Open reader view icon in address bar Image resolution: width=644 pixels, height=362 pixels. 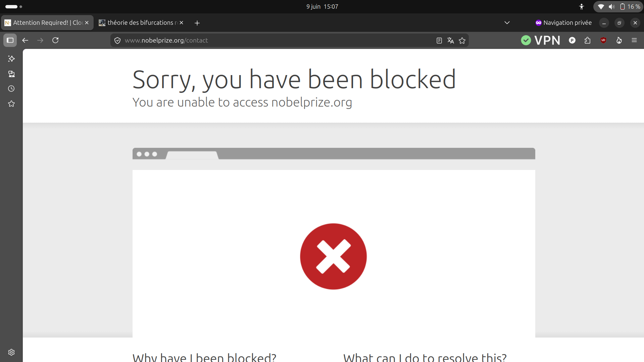click(439, 41)
